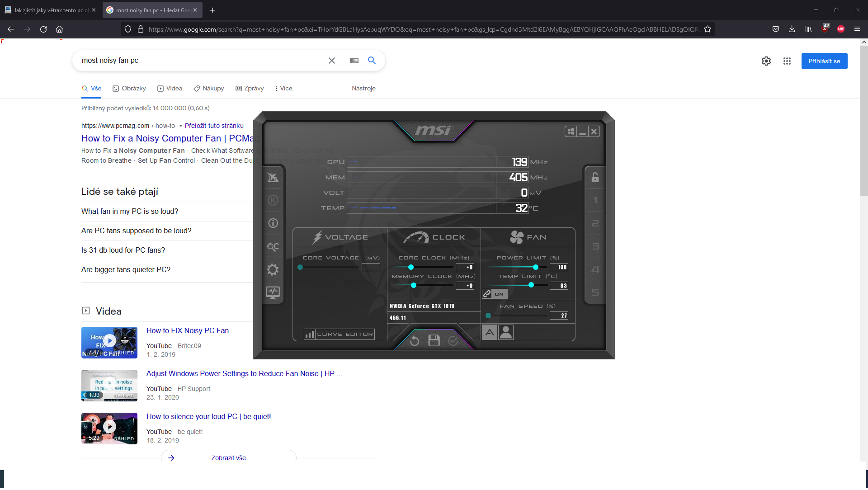This screenshot has width=868, height=490.
Task: Open 'How to FIX Noisy PC Fan' video link
Action: coord(187,331)
